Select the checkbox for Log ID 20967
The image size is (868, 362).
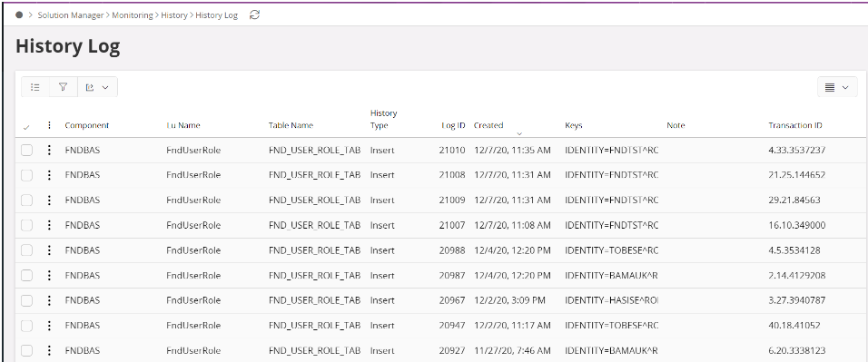click(26, 300)
